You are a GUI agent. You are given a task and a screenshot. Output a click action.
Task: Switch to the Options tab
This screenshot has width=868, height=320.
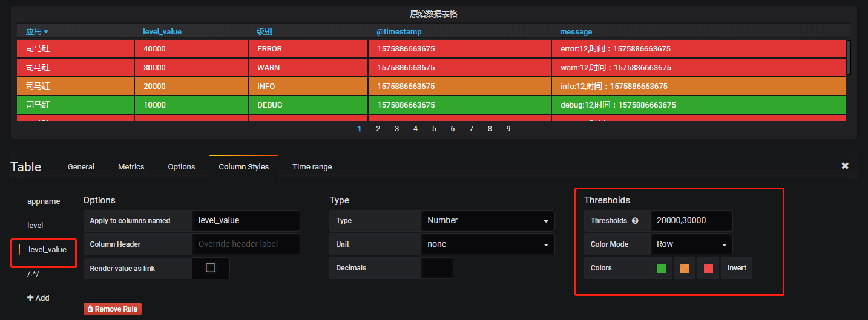tap(182, 167)
